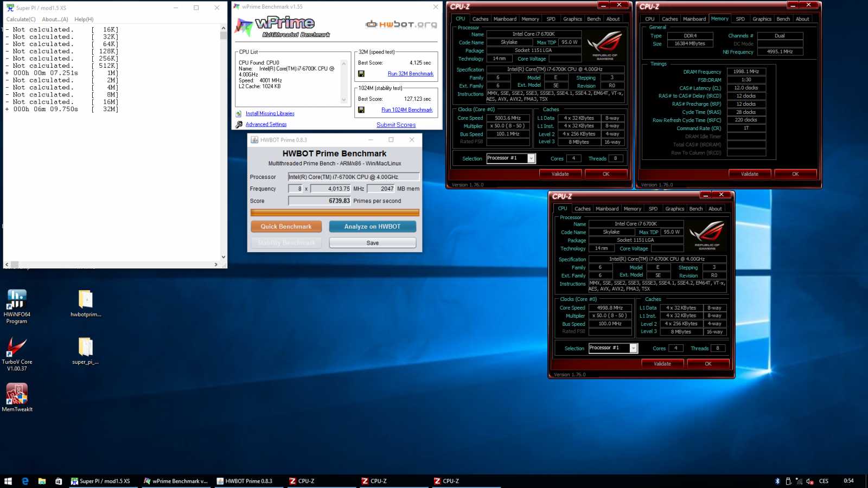Open the HWiNFO64 Program desktop shortcut
Image resolution: width=868 pixels, height=488 pixels.
[17, 306]
